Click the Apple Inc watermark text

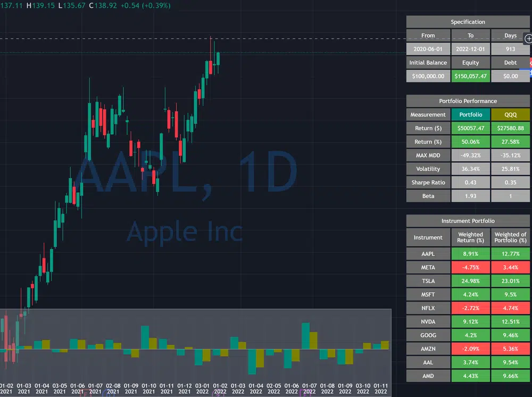(184, 232)
